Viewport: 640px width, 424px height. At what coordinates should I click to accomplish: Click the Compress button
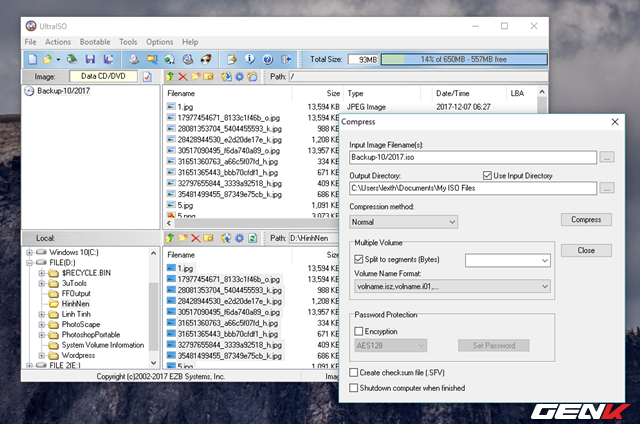click(586, 220)
